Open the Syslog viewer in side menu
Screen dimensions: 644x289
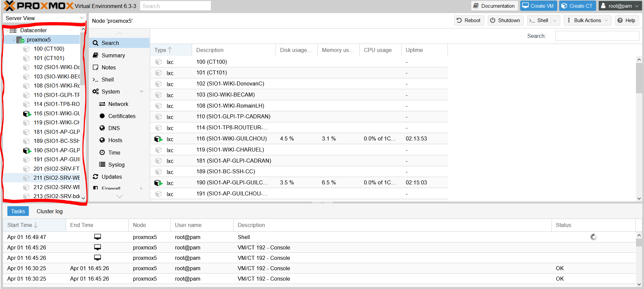pyautogui.click(x=116, y=165)
